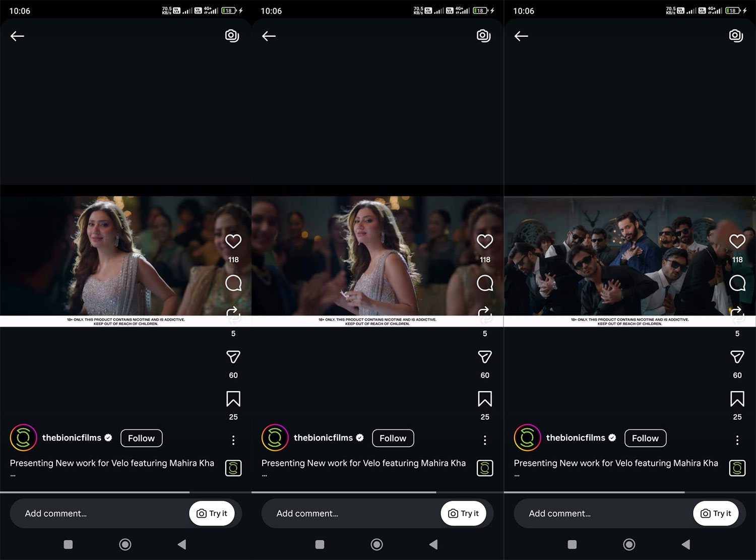Viewport: 756px width, 560px height.
Task: Seek the reel progress bar in left screen
Action: [125, 492]
